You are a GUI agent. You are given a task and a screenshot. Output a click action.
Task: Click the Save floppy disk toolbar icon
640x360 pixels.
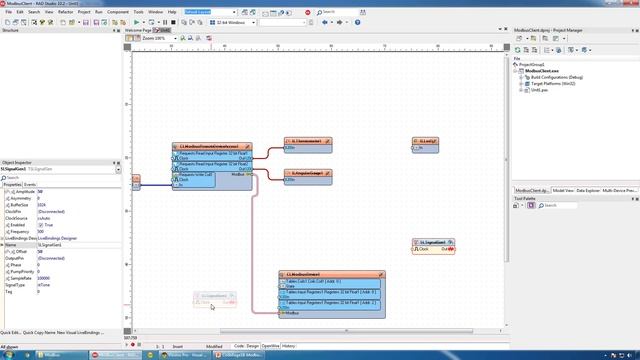(86, 22)
